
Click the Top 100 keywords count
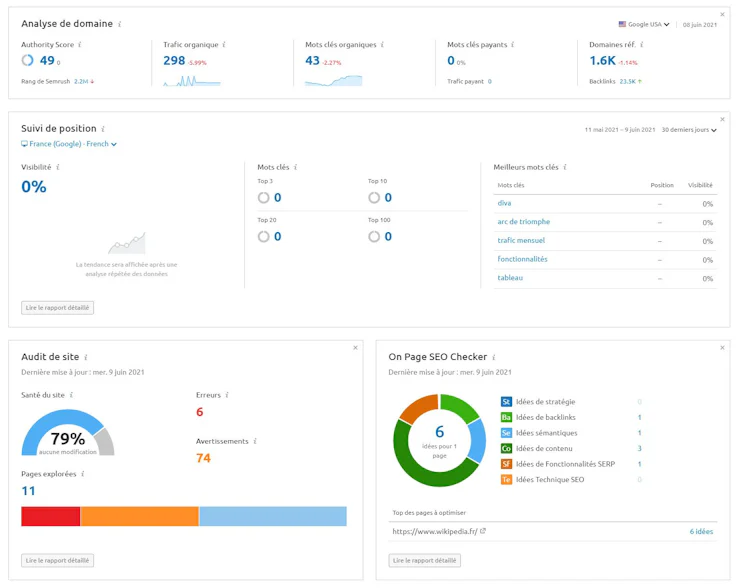coord(388,237)
